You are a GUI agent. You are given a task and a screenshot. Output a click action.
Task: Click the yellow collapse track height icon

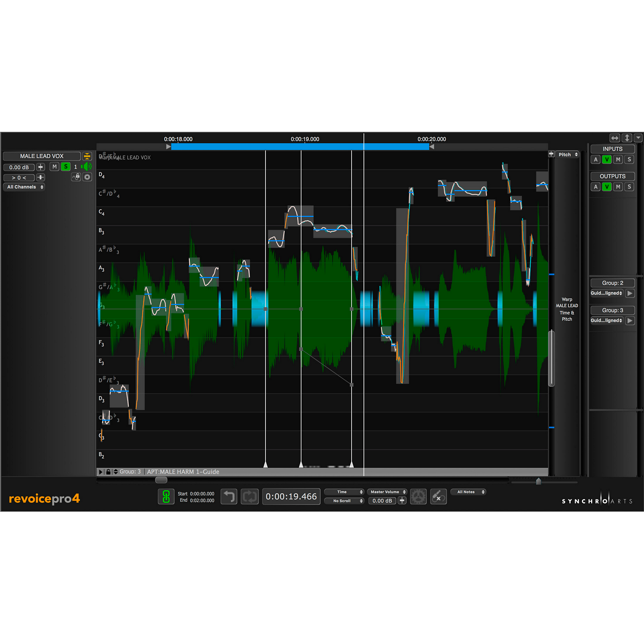click(87, 156)
